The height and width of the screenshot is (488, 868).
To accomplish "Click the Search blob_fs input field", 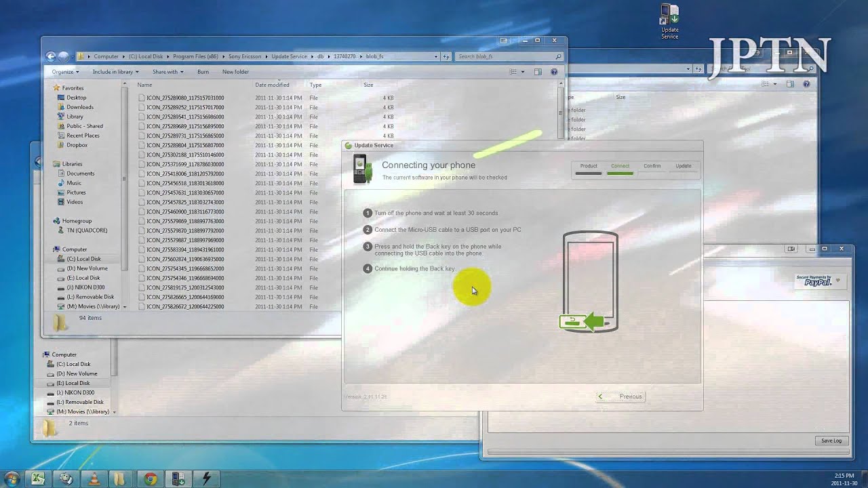I will [x=509, y=57].
